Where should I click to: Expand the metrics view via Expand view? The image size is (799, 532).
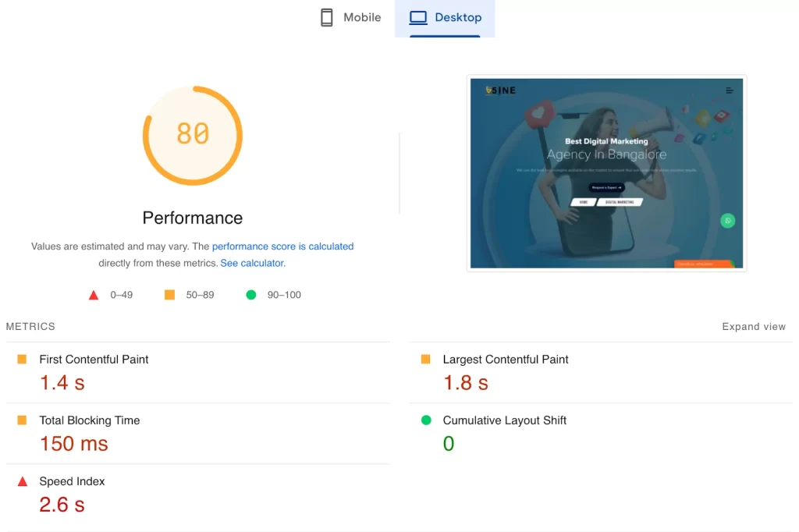click(x=753, y=327)
